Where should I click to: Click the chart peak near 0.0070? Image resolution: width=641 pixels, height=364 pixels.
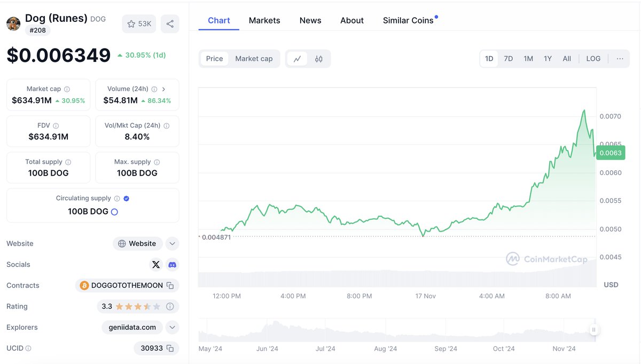[584, 110]
